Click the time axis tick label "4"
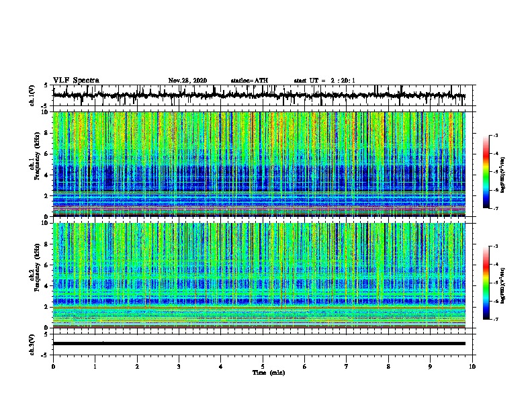Image resolution: width=532 pixels, height=411 pixels. [220, 367]
